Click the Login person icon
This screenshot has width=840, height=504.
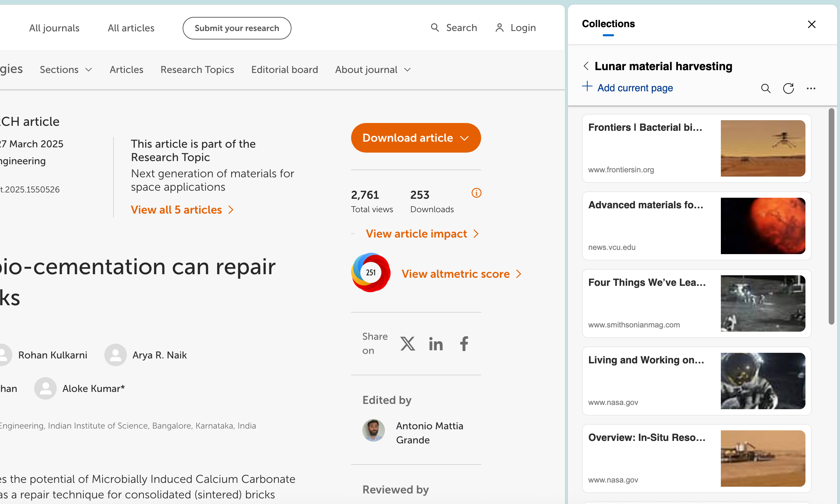(499, 27)
